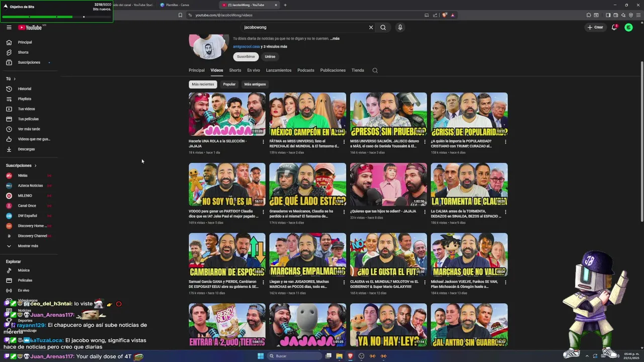Screen dimensions: 644x362
Task: Open Ver más tarde in the sidebar
Action: 30,129
